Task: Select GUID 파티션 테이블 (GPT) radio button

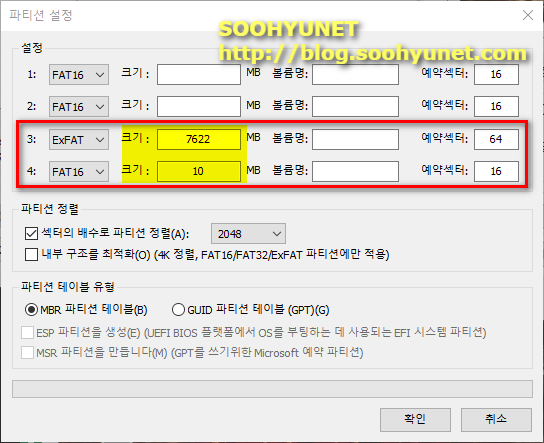Action: (x=178, y=309)
